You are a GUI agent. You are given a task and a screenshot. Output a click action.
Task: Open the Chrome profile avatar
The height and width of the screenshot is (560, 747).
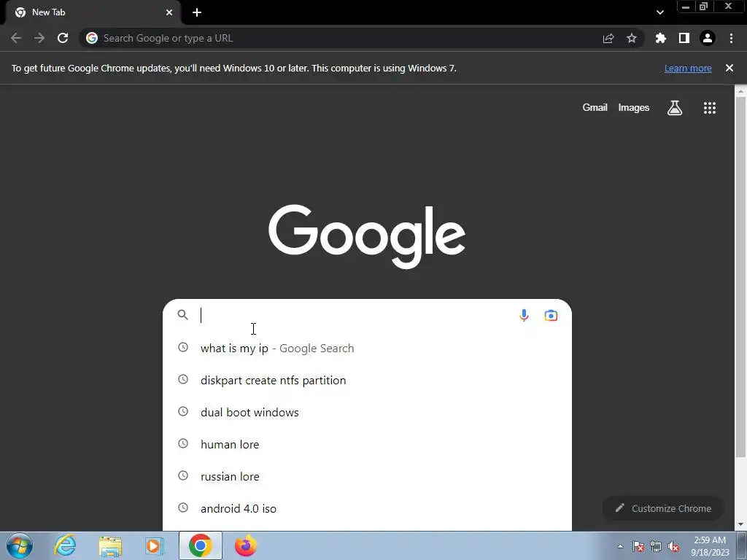pos(708,38)
